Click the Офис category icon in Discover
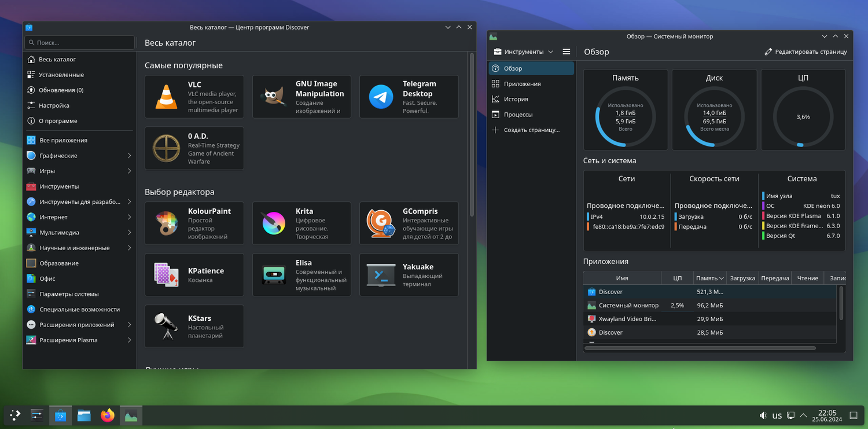Image resolution: width=868 pixels, height=429 pixels. click(31, 278)
